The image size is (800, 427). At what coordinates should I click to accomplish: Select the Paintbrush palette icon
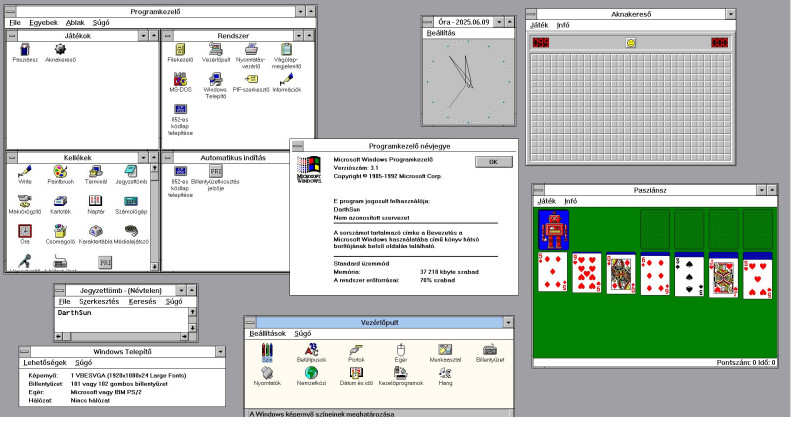pos(60,171)
